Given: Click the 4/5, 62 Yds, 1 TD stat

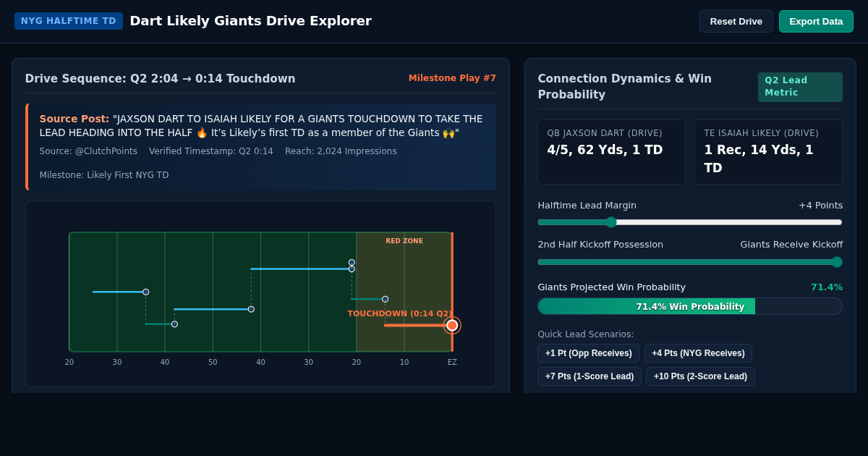Looking at the screenshot, I should [605, 150].
